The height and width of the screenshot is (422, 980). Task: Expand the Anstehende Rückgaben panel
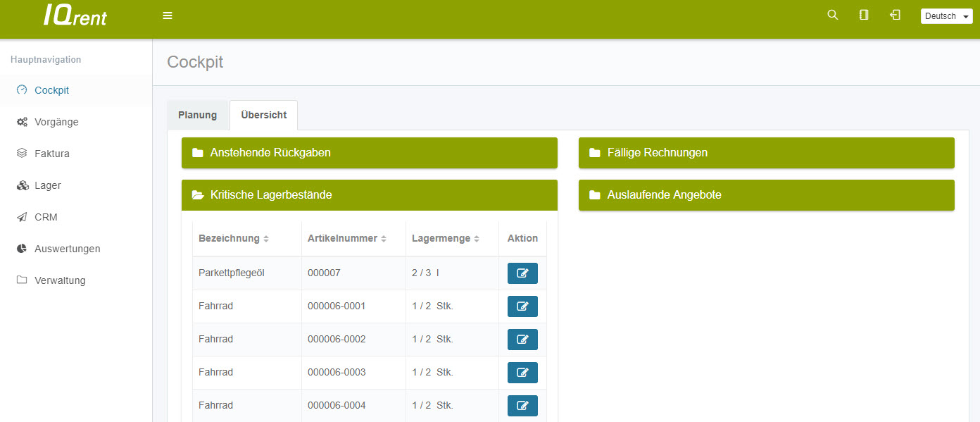(369, 153)
